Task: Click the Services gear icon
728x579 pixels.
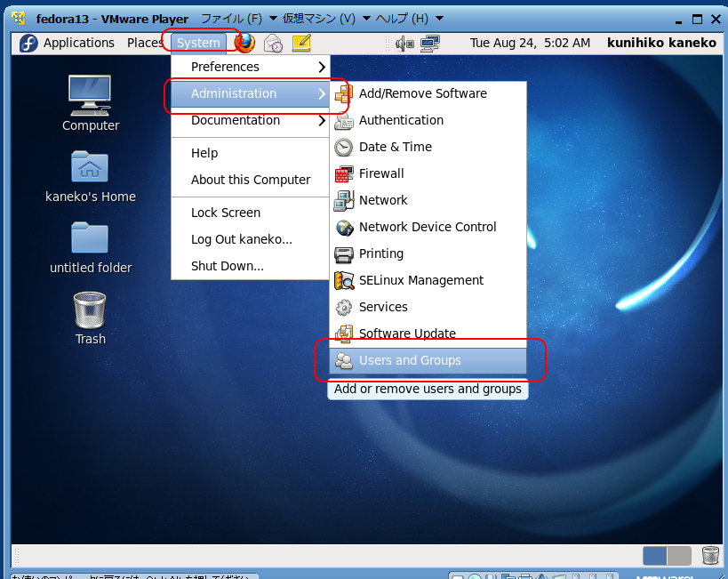Action: point(344,308)
